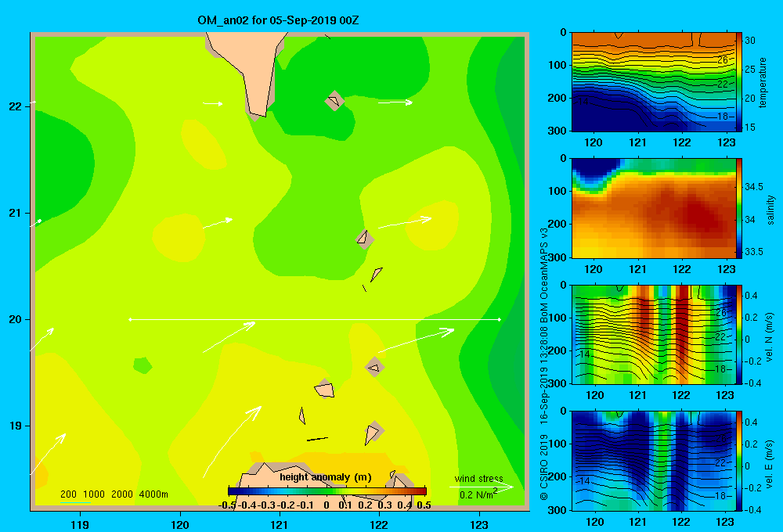Click the '34.5' label on salinity scale
This screenshot has height=532, width=783.
753,187
